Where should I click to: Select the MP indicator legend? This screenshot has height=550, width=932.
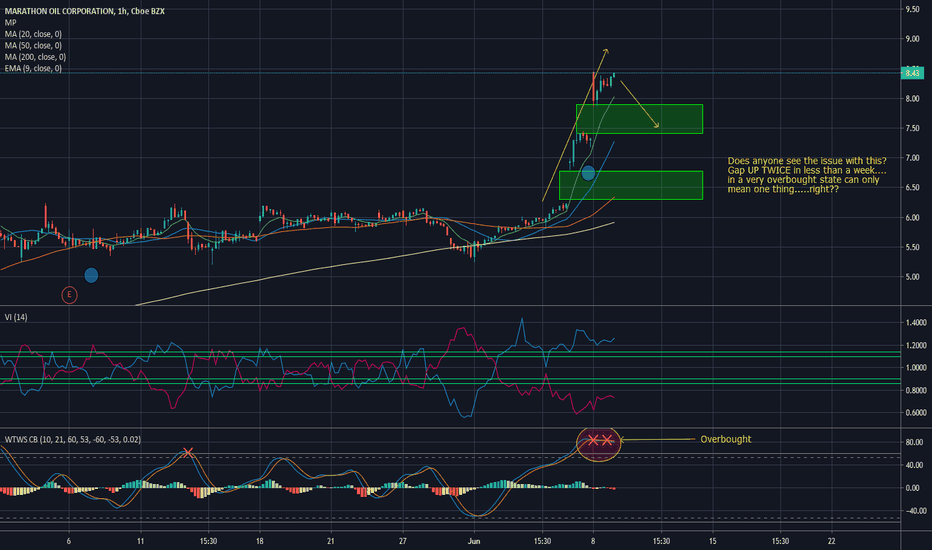11,23
